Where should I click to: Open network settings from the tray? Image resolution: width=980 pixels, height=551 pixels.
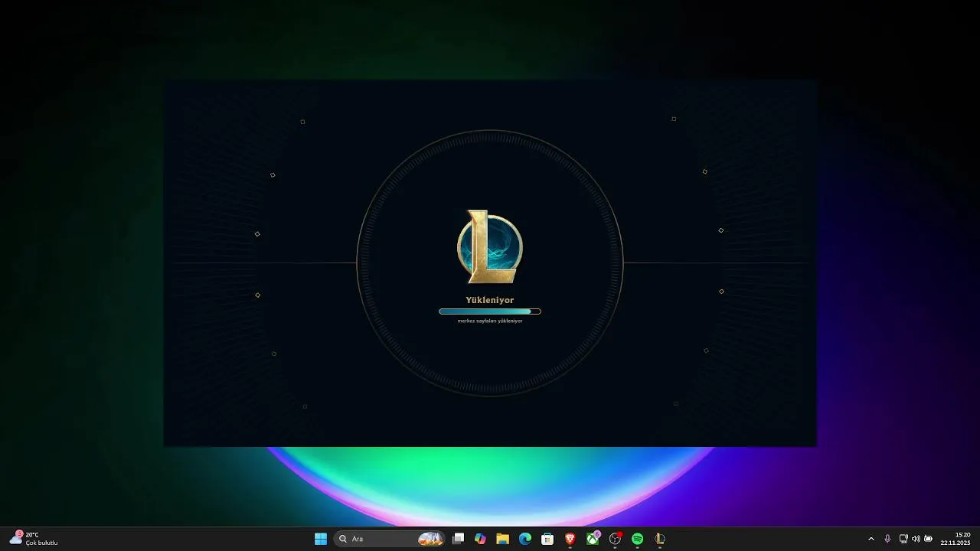[x=903, y=539]
